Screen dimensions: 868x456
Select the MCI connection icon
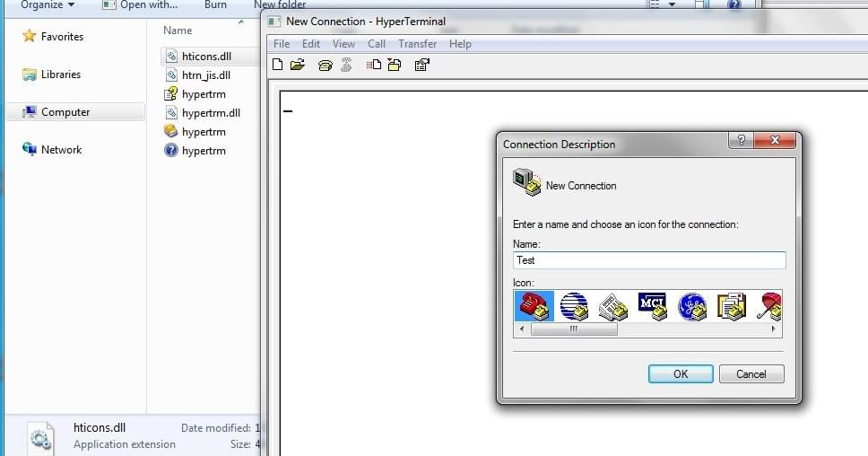coord(653,306)
